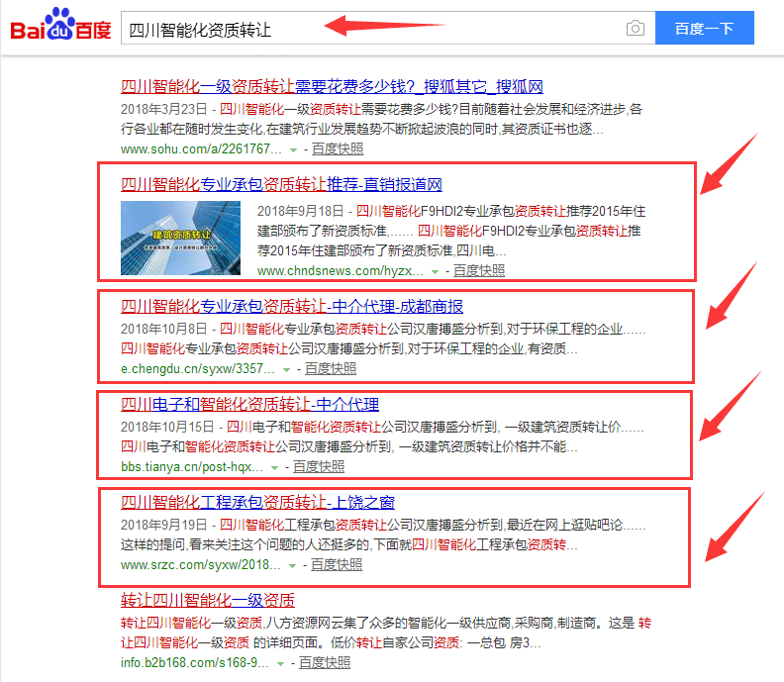Screen dimensions: 784x682
Task: Open the 成都商报 result title
Action: click(291, 306)
